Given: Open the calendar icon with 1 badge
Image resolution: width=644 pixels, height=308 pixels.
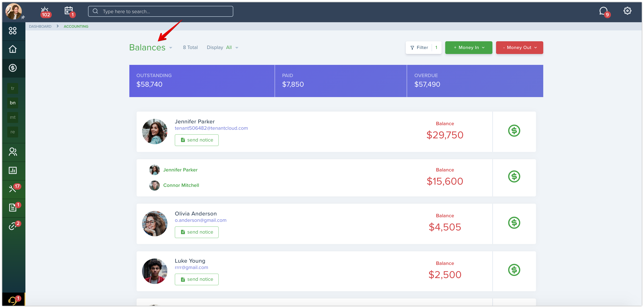Looking at the screenshot, I should [69, 12].
